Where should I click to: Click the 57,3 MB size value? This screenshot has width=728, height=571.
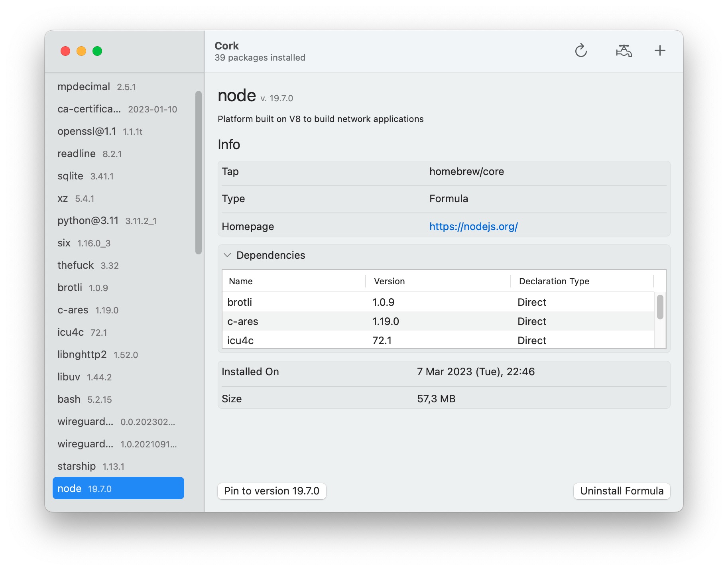click(x=436, y=399)
